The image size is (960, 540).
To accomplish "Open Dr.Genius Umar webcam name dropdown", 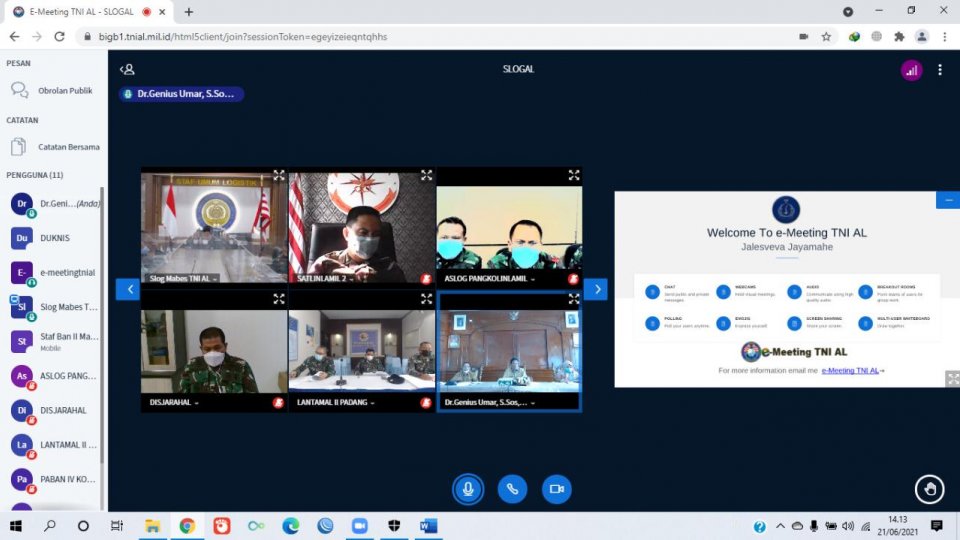I will (x=490, y=402).
